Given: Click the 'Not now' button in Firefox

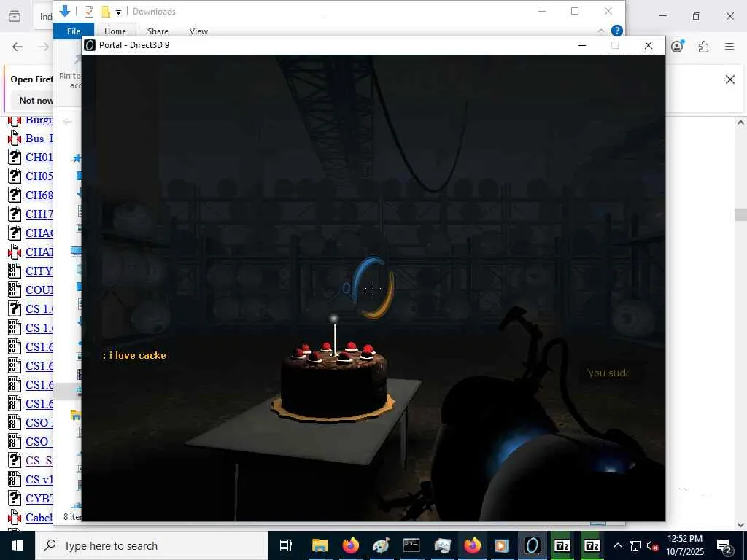Looking at the screenshot, I should pyautogui.click(x=36, y=101).
